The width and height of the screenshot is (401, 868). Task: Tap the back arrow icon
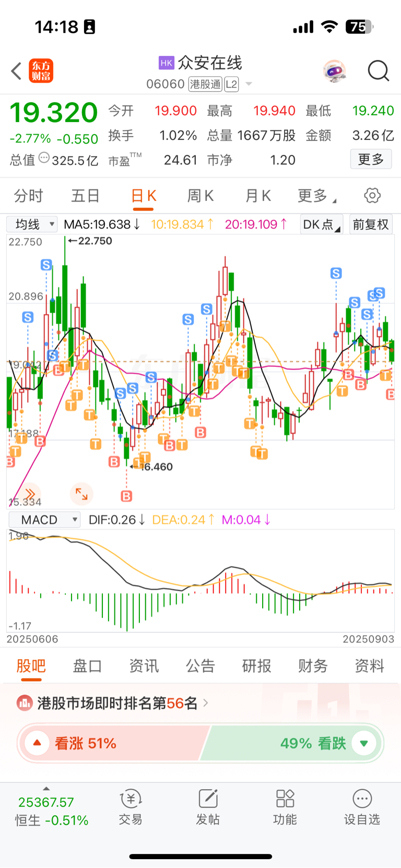(x=16, y=71)
